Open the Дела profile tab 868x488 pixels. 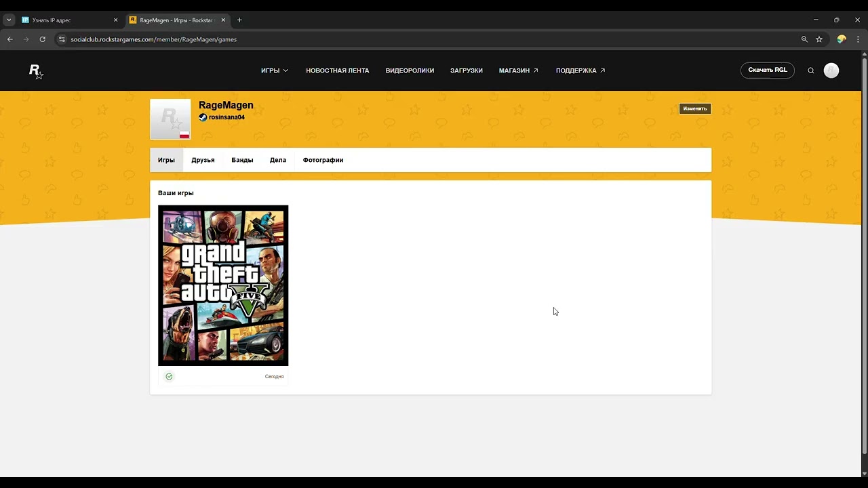click(278, 160)
